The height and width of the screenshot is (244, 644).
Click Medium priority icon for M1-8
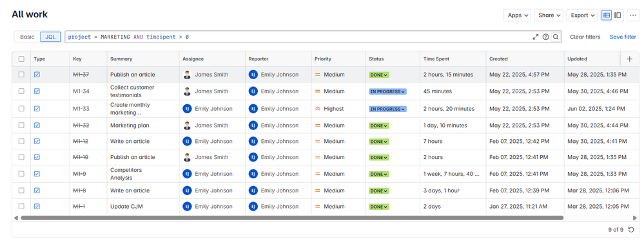coord(317,191)
